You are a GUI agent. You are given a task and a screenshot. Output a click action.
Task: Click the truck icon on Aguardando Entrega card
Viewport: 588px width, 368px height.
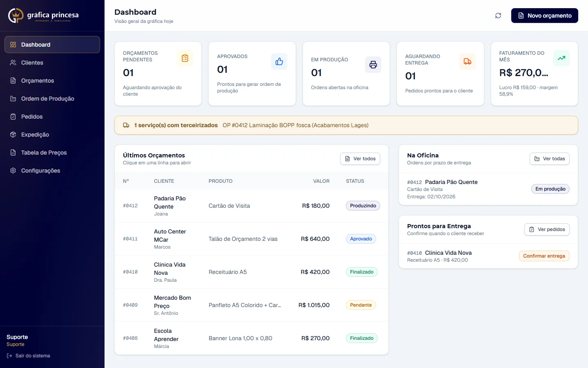[468, 61]
